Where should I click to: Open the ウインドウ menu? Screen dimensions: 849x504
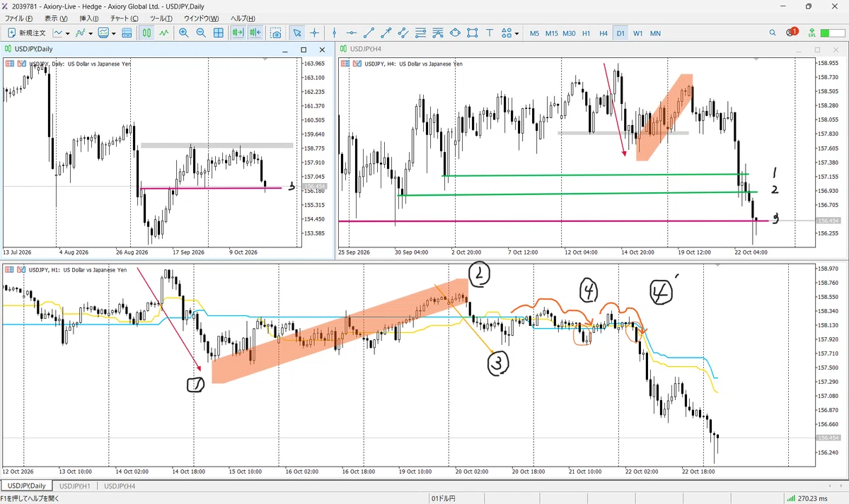click(202, 18)
